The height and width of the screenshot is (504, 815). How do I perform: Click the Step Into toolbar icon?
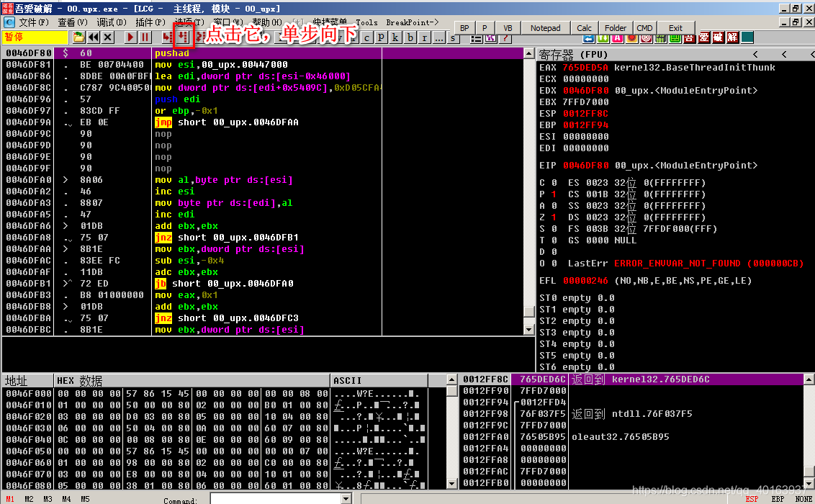click(167, 37)
